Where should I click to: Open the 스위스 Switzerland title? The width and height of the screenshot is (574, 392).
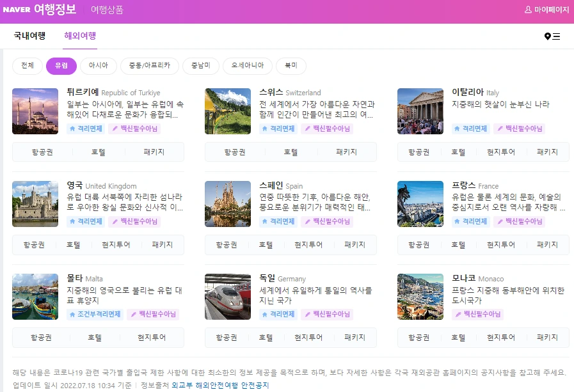point(290,93)
